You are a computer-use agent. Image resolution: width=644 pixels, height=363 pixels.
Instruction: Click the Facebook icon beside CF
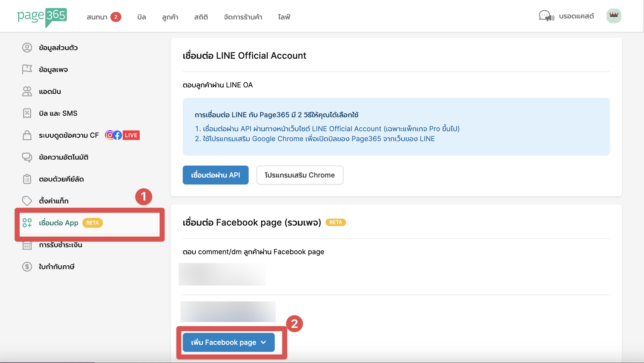coord(118,135)
